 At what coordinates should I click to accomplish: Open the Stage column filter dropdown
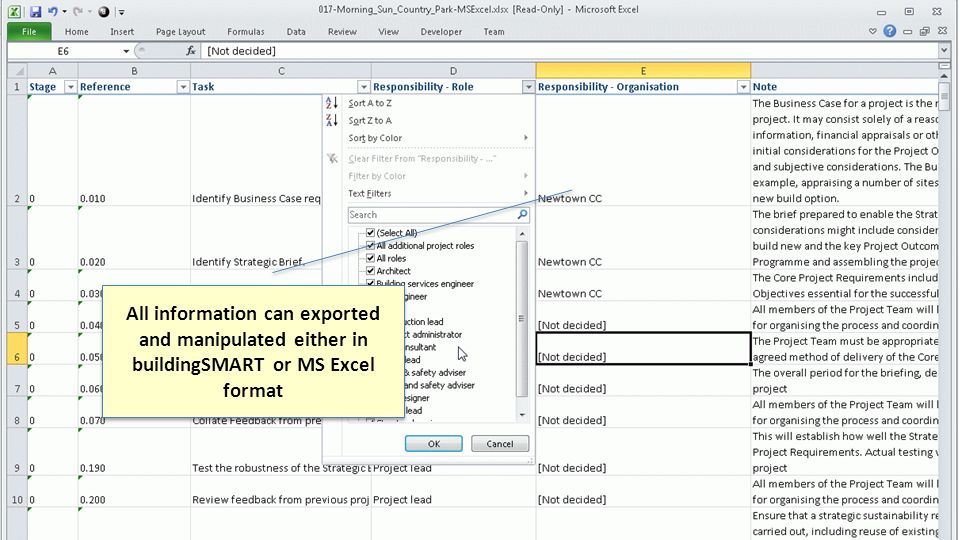[70, 87]
